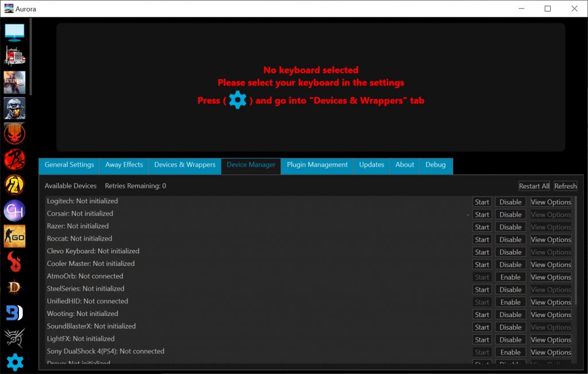This screenshot has width=588, height=374.
Task: Disable the Logitech device
Action: 510,202
